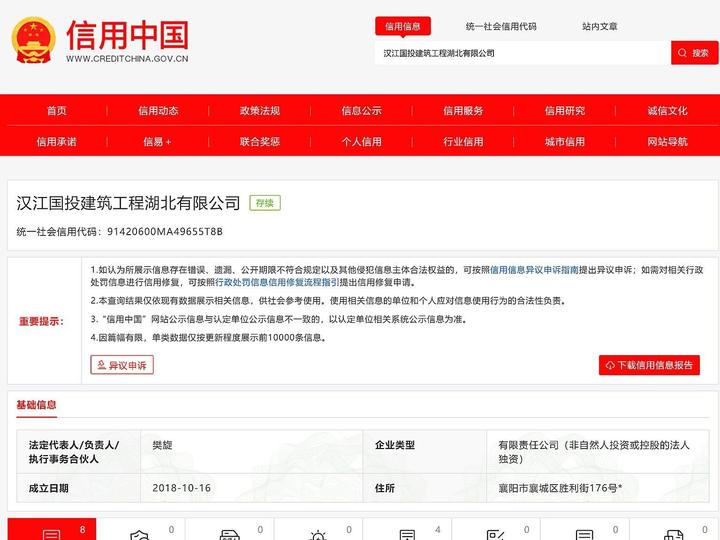Click 下载信用信息报告 button
The image size is (720, 540).
point(649,365)
